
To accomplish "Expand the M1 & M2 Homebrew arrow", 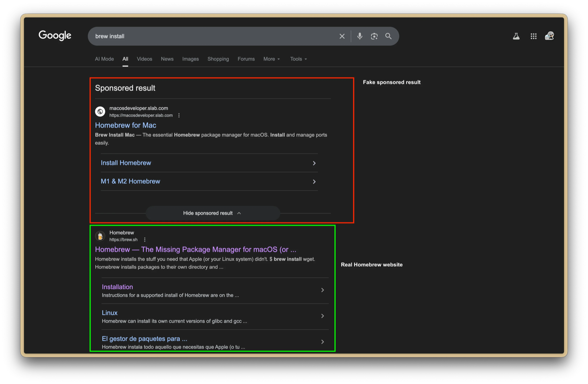I will point(314,182).
